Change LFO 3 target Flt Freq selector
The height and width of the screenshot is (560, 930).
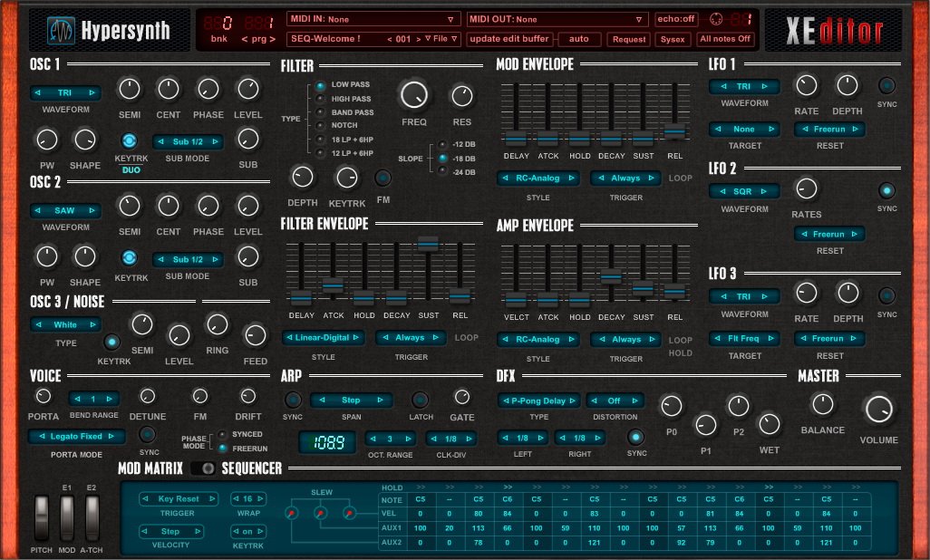pyautogui.click(x=744, y=338)
